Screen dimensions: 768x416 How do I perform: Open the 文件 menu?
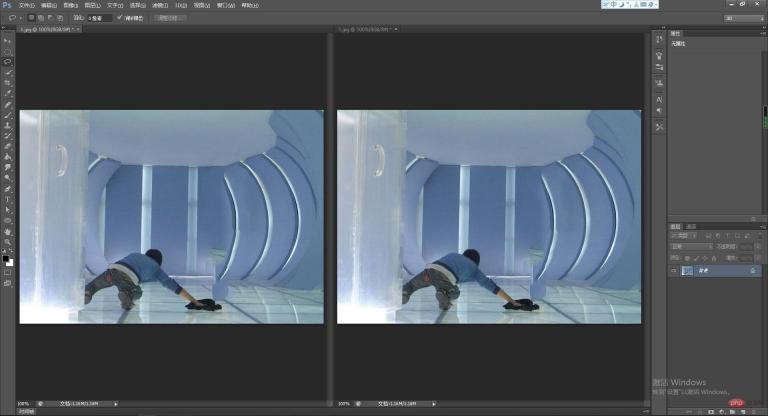click(25, 5)
